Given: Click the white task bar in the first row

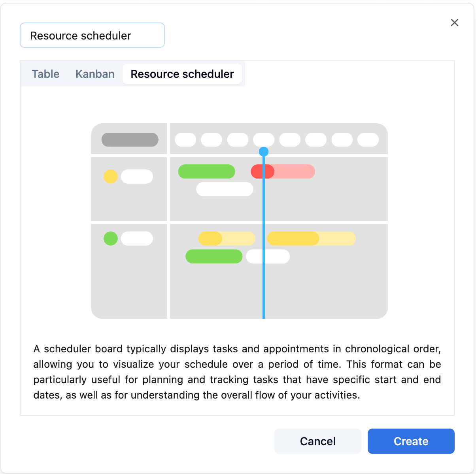Looking at the screenshot, I should click(225, 189).
